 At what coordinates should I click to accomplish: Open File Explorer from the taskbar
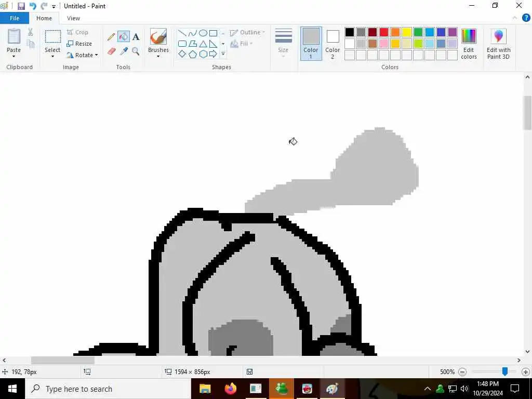click(205, 389)
